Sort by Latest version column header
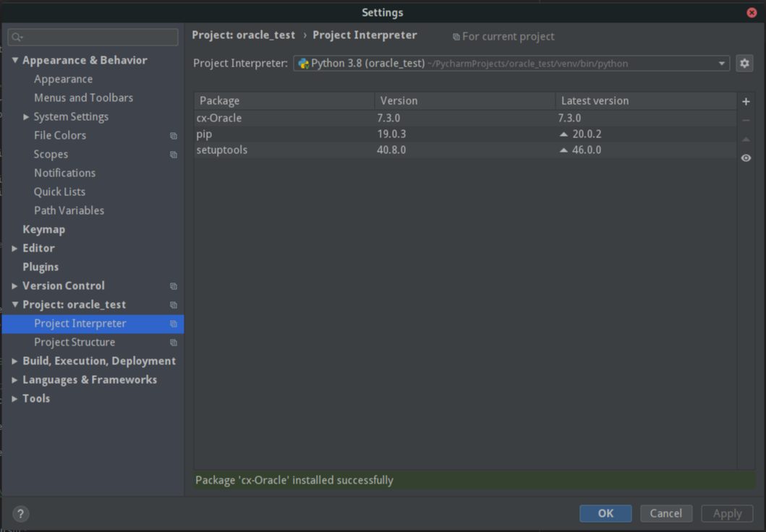The height and width of the screenshot is (532, 766). click(x=646, y=101)
